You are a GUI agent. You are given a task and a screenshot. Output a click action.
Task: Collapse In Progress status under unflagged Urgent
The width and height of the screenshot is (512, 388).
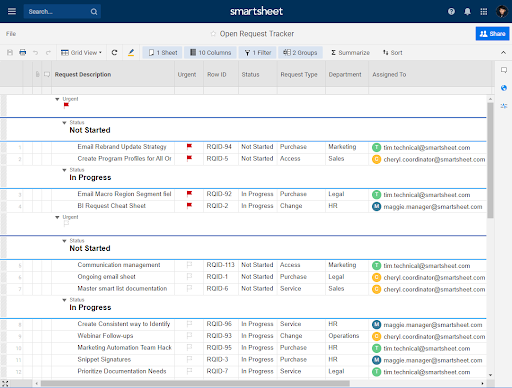pyautogui.click(x=64, y=300)
